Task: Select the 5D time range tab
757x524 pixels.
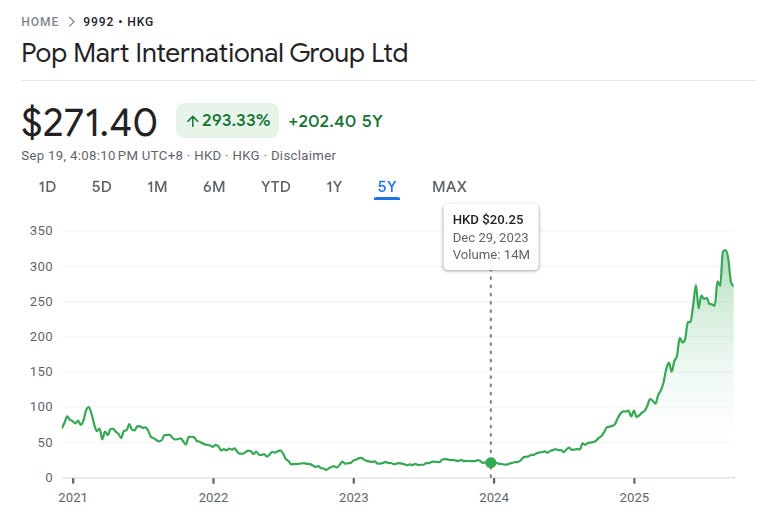Action: click(x=101, y=187)
